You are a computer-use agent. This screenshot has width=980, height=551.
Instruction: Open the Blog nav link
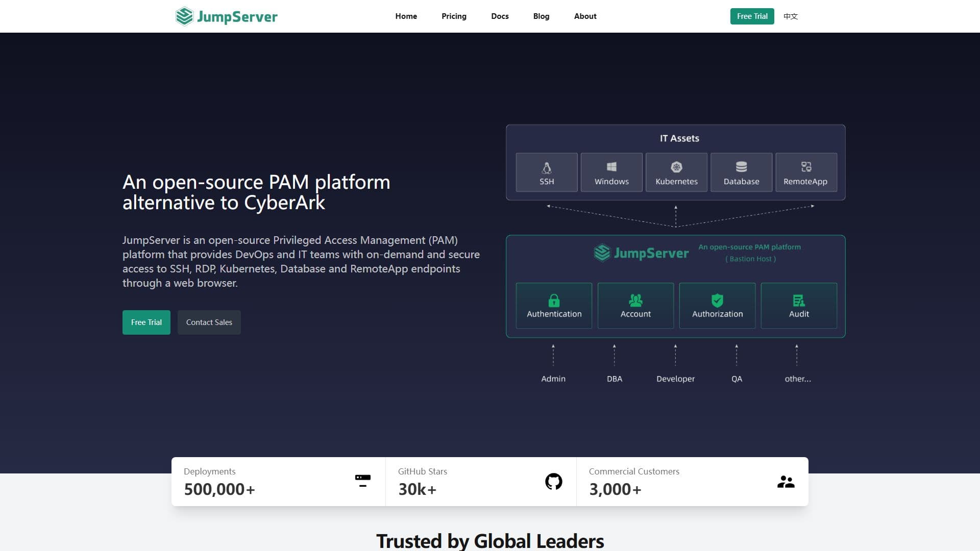pos(541,16)
